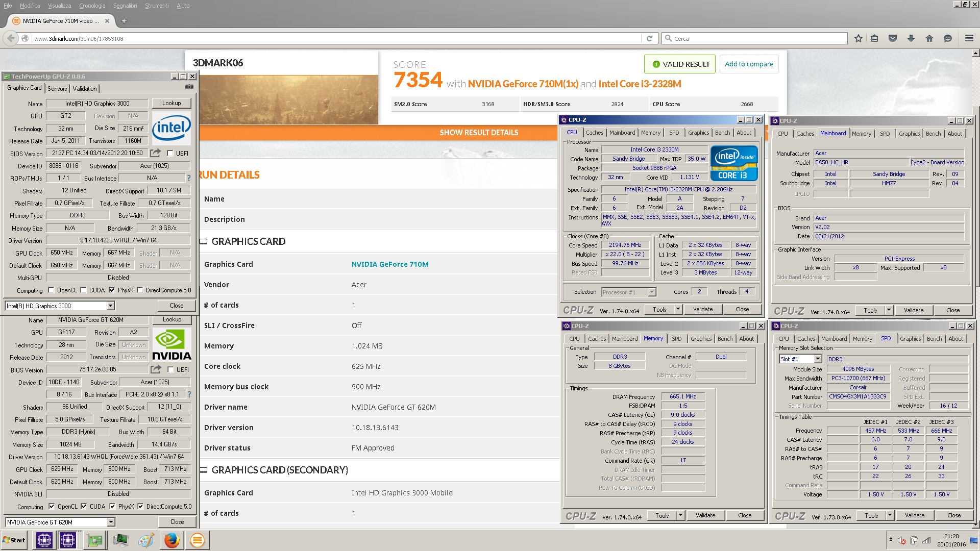Open the Firefox hamburger menu
The width and height of the screenshot is (980, 551).
969,38
